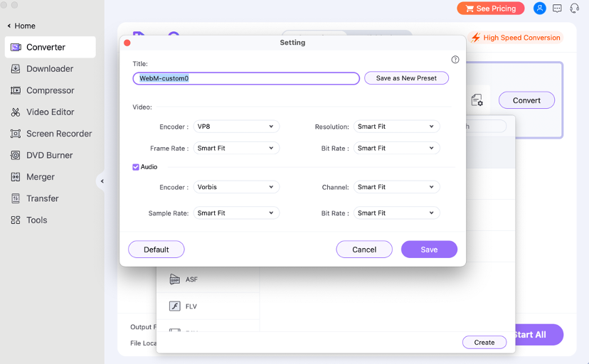This screenshot has width=589, height=364.
Task: Open the audio Encoder Vorbis dropdown
Action: click(236, 187)
